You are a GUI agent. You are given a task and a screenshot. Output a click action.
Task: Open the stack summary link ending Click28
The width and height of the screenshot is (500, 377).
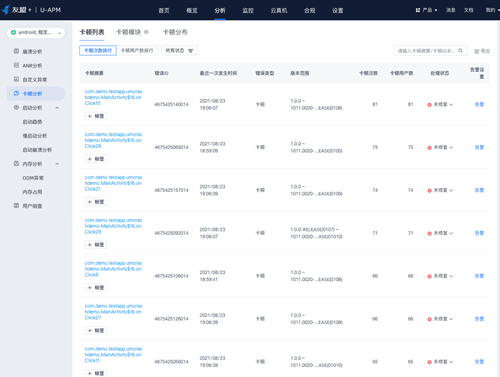pos(113,140)
